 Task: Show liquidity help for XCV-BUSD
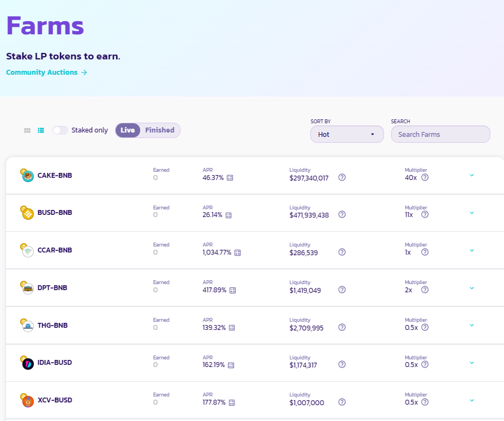coord(342,402)
